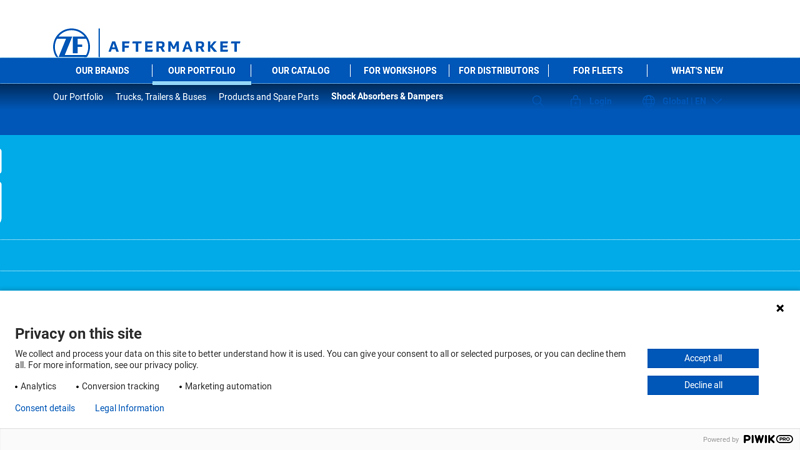Expand the Global | EN language dropdown
This screenshot has height=450, width=800.
717,101
